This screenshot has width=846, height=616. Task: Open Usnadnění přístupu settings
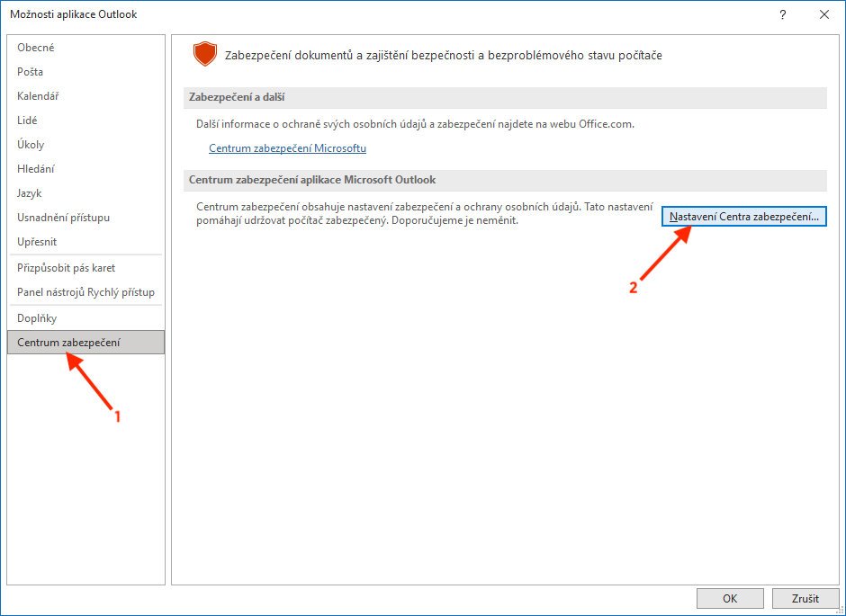(x=64, y=218)
